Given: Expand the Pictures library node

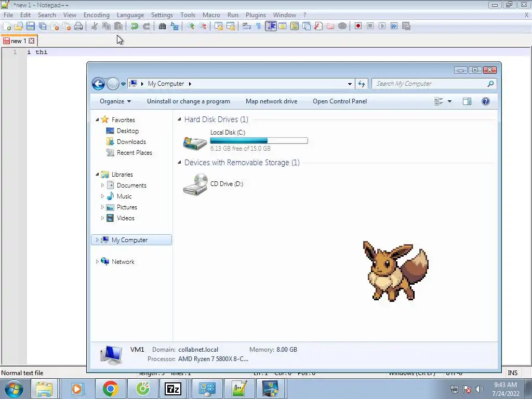Looking at the screenshot, I should (x=102, y=207).
